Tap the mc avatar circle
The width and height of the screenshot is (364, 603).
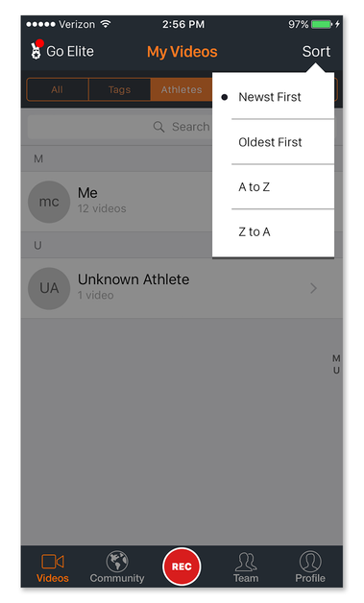(49, 202)
